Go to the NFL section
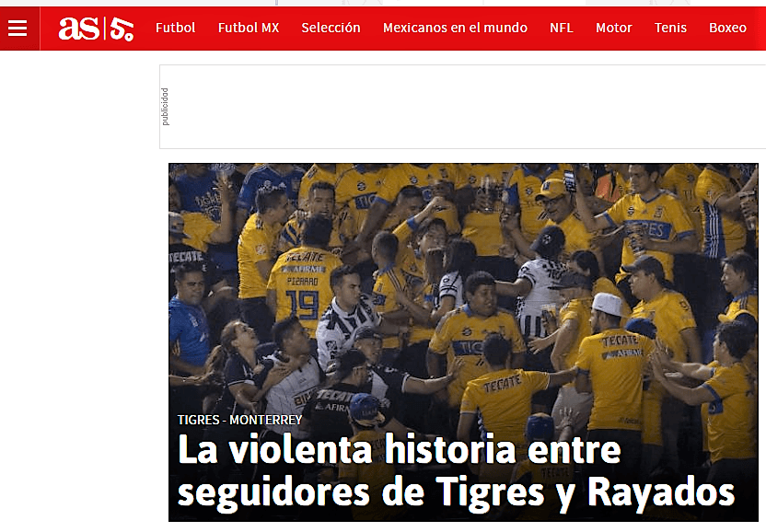 point(561,28)
